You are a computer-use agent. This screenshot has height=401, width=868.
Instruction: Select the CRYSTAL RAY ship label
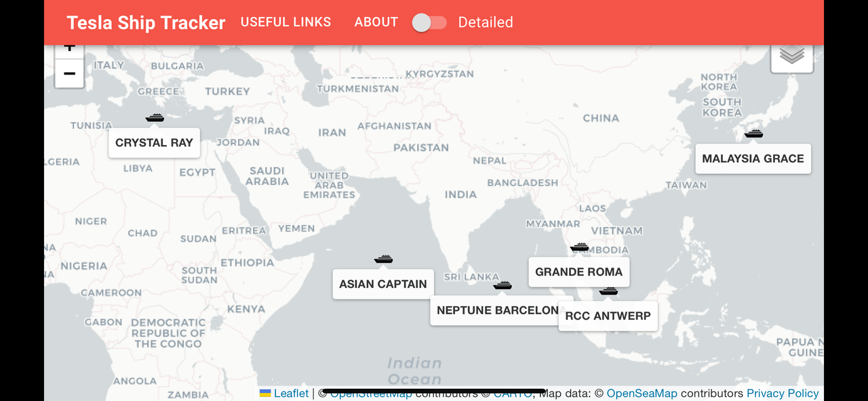[154, 143]
